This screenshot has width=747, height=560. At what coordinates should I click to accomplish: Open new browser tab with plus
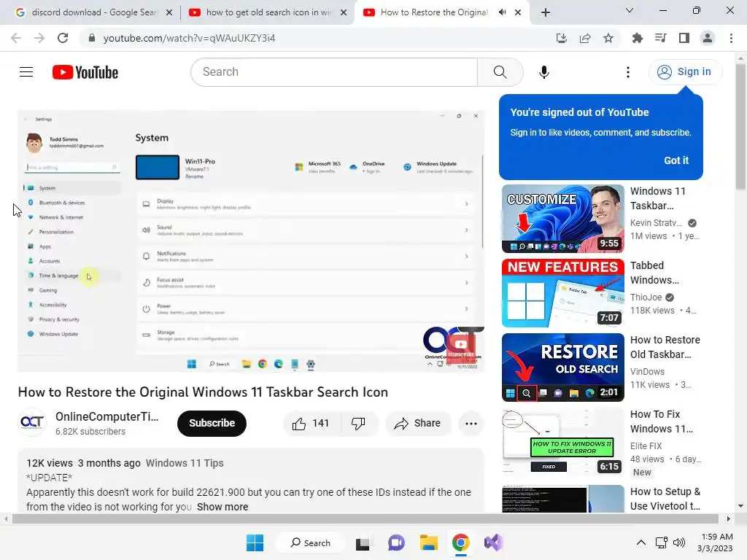pyautogui.click(x=546, y=12)
